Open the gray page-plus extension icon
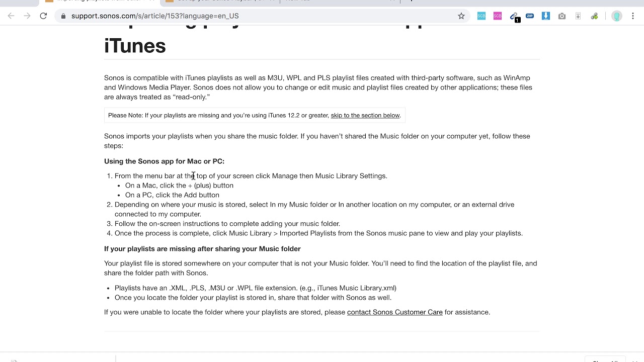Viewport: 644px width, 362px height. 578,16
